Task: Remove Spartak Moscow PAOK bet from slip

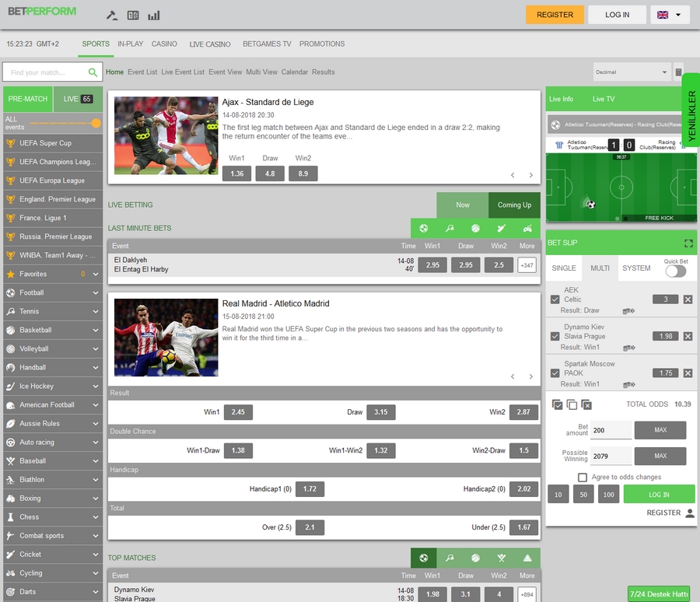Action: tap(688, 373)
